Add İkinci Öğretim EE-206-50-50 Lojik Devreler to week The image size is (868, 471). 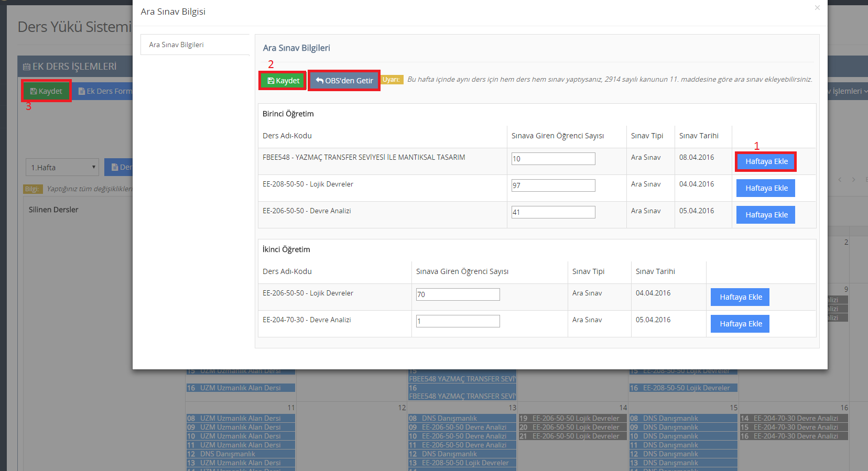pos(740,297)
